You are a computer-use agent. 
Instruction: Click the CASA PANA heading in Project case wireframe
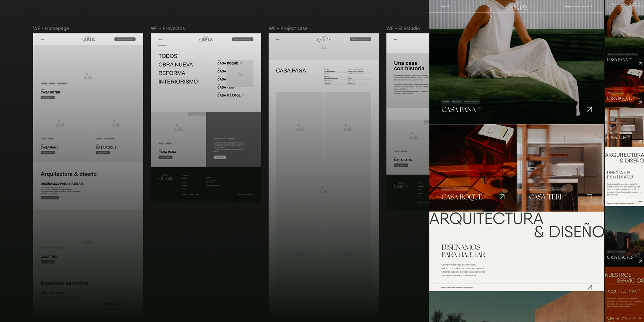[x=291, y=71]
